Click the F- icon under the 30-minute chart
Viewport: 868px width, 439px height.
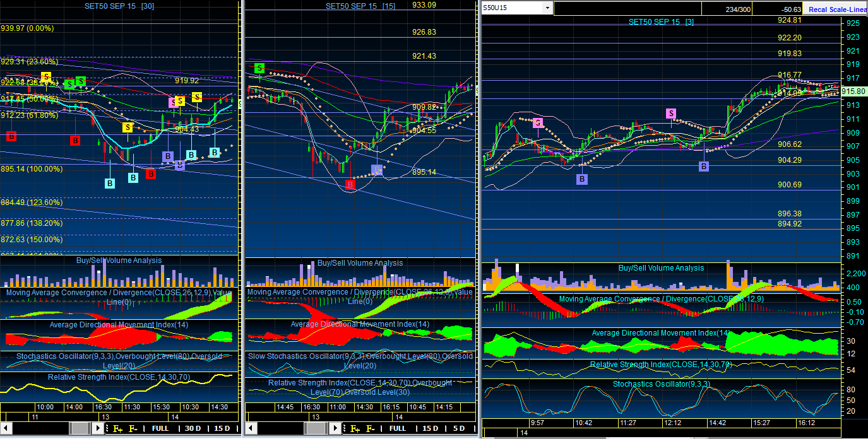(133, 428)
